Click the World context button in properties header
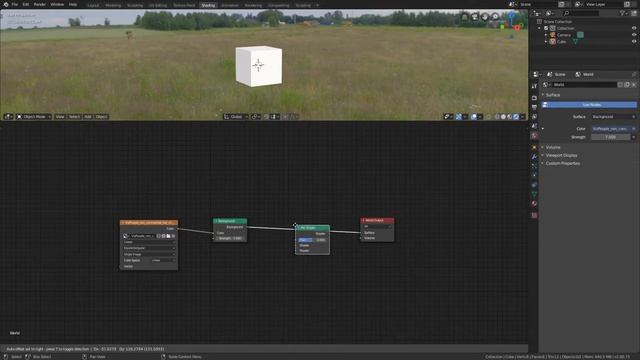The height and width of the screenshot is (360, 640). pos(584,74)
